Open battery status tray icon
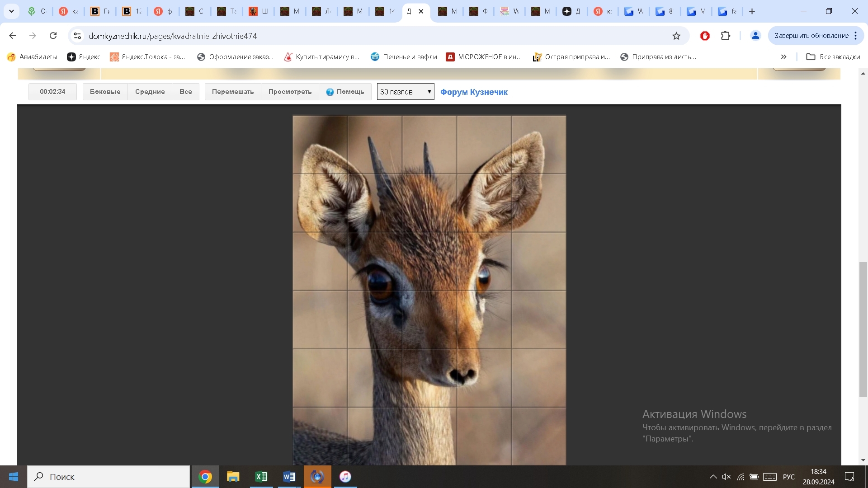The width and height of the screenshot is (868, 488). pyautogui.click(x=754, y=477)
